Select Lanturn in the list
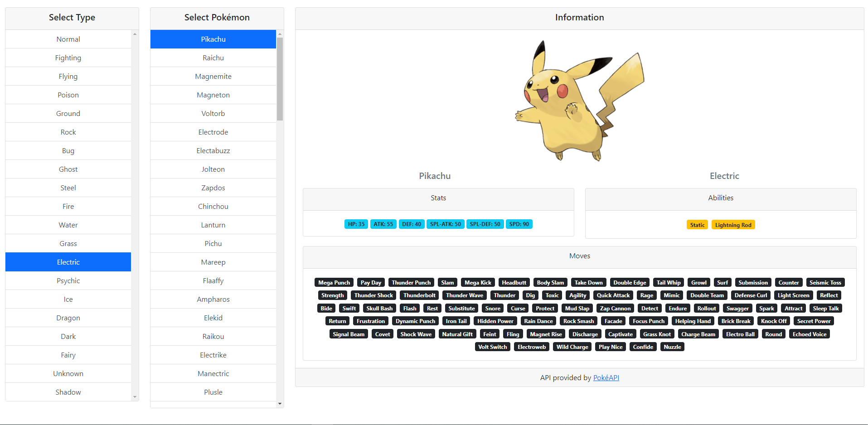The height and width of the screenshot is (425, 868). (213, 225)
